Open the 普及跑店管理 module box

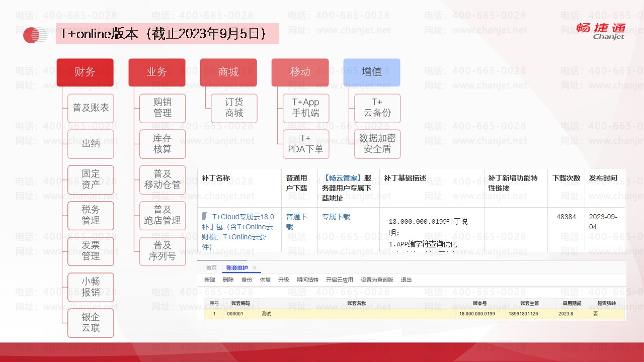163,215
